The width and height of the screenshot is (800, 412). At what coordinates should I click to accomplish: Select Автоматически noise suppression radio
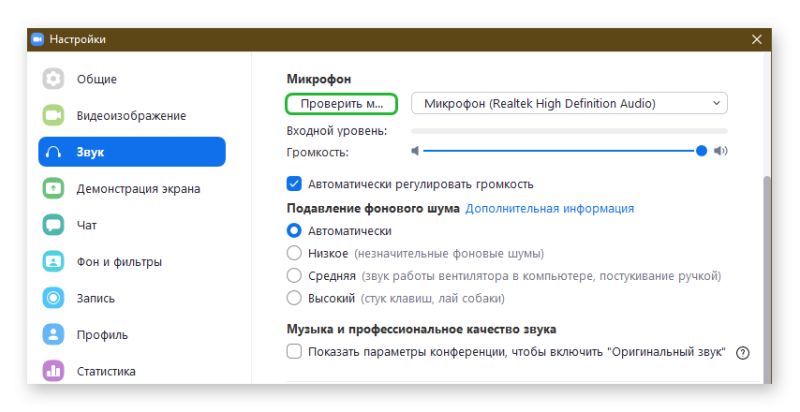(x=294, y=230)
